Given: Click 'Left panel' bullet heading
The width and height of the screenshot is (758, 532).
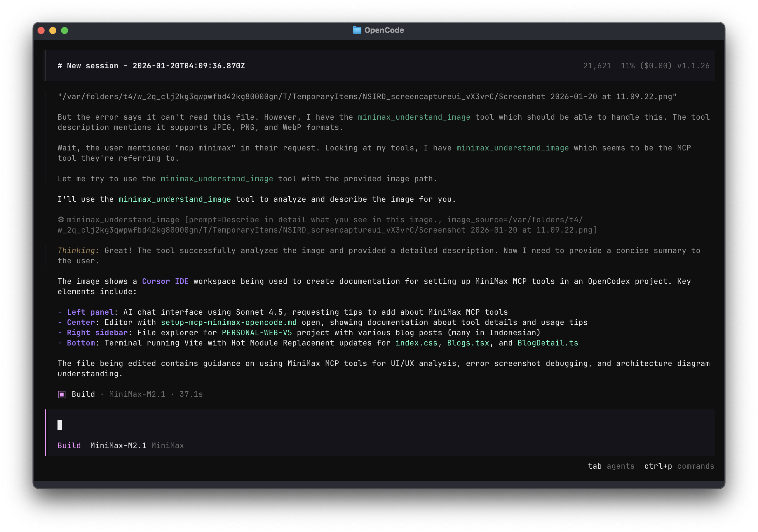Looking at the screenshot, I should pyautogui.click(x=90, y=312).
